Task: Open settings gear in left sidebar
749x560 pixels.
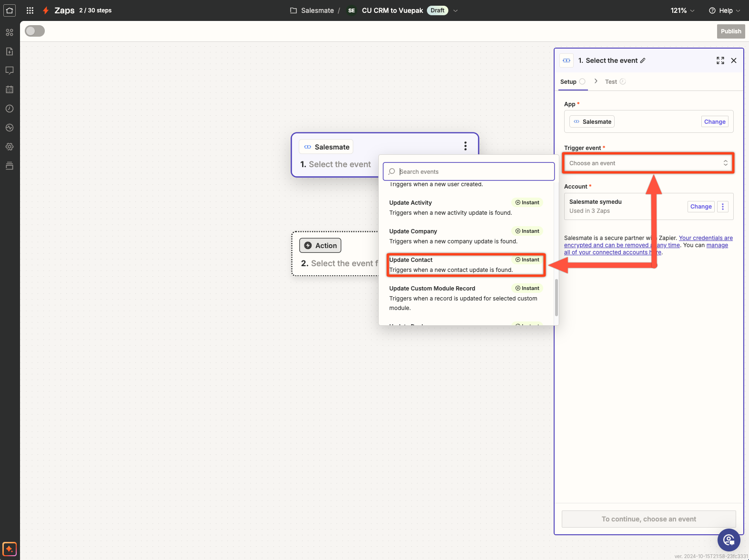Action: (x=10, y=147)
